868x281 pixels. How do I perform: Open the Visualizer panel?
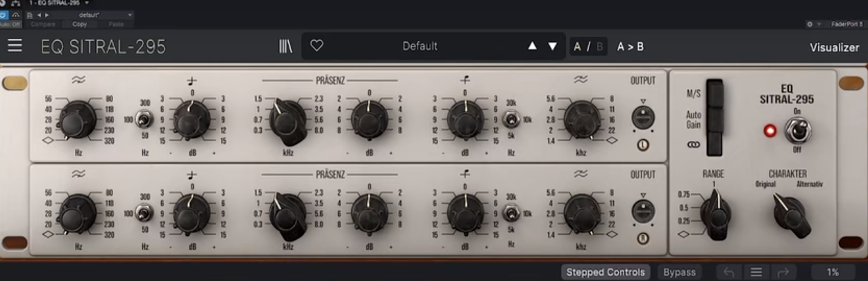[x=834, y=47]
